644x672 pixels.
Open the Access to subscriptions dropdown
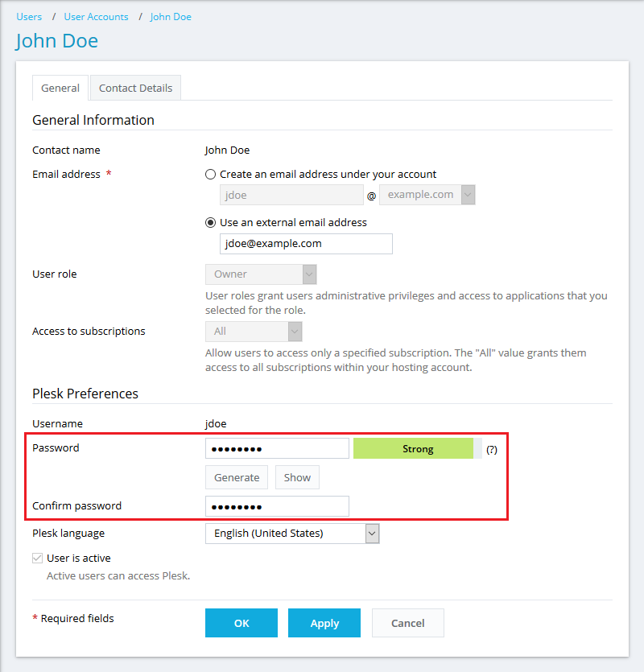tap(254, 332)
